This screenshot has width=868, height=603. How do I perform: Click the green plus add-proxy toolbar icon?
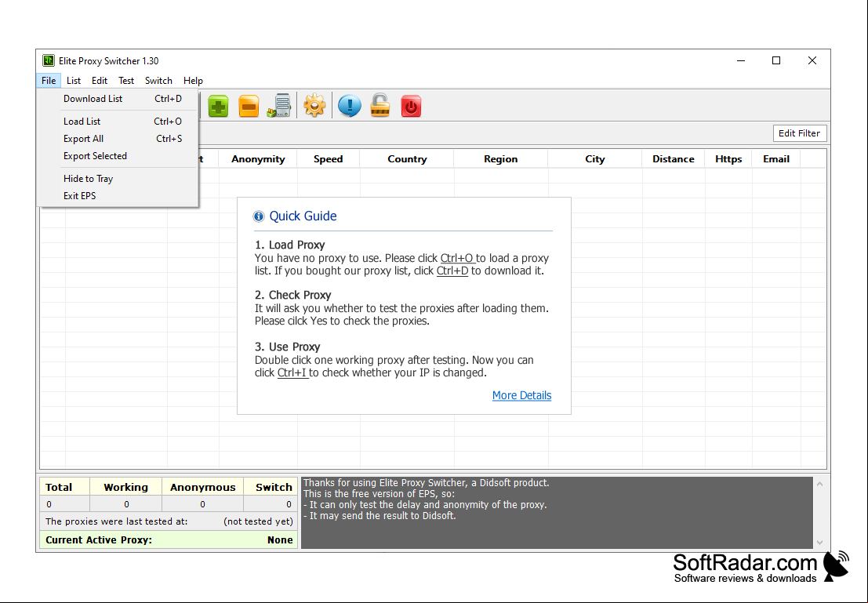click(x=218, y=106)
